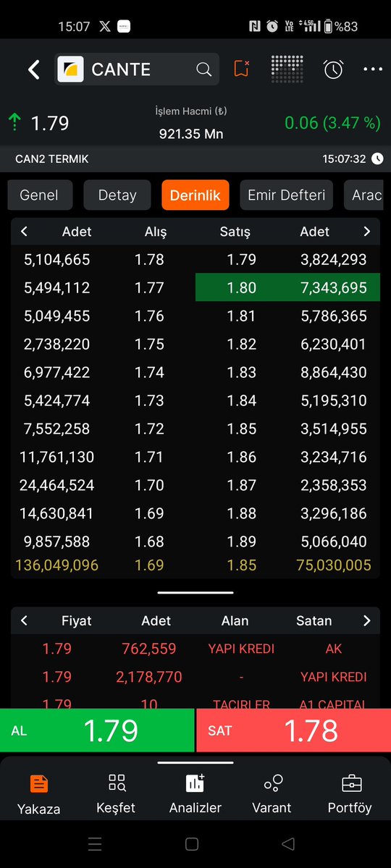This screenshot has width=391, height=868.
Task: Tap the CANTE company logo
Action: (71, 69)
